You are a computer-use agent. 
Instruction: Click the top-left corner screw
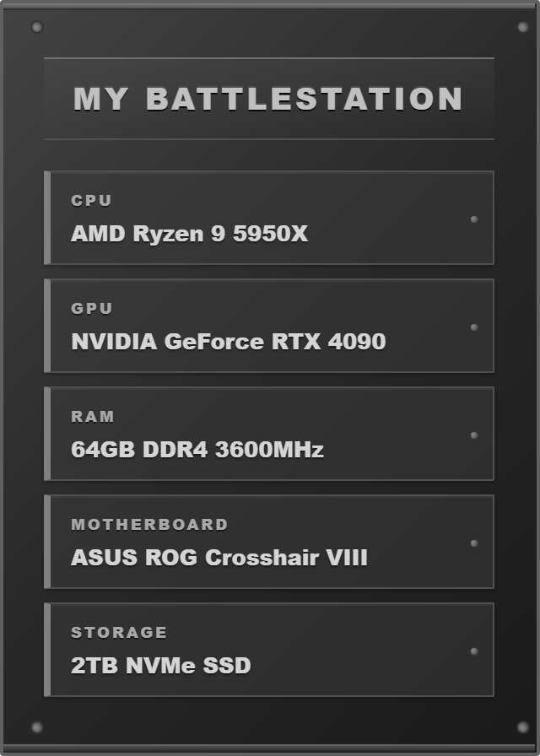pyautogui.click(x=37, y=27)
